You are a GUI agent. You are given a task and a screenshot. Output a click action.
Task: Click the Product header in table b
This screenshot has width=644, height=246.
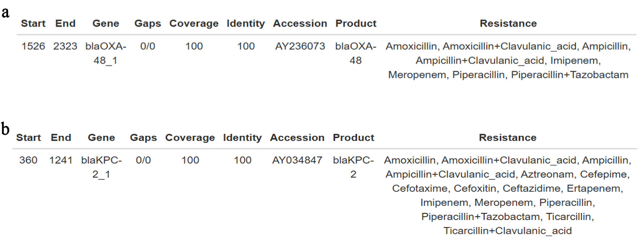[x=353, y=138]
